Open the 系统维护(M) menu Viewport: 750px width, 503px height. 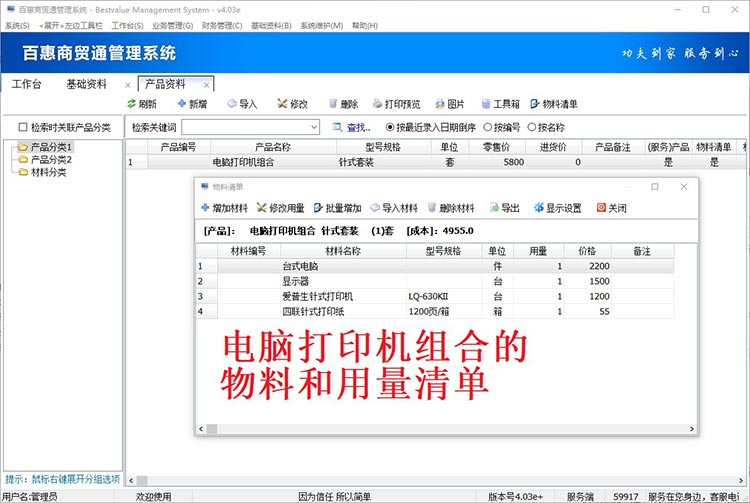[x=321, y=25]
